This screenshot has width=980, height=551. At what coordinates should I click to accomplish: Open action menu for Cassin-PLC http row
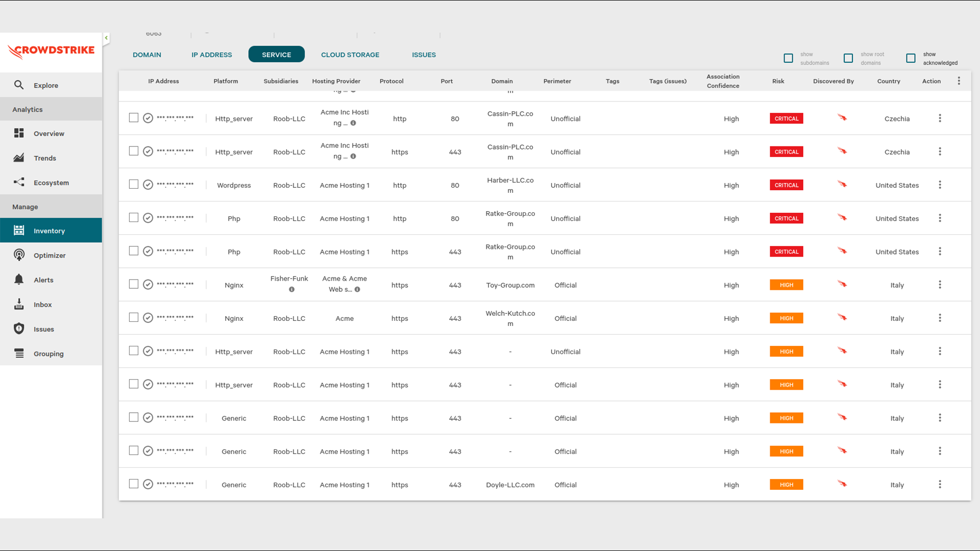tap(940, 118)
